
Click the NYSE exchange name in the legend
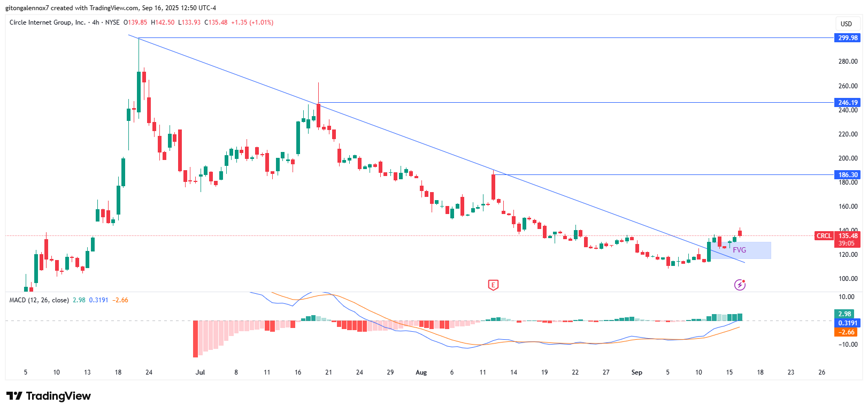coord(112,22)
